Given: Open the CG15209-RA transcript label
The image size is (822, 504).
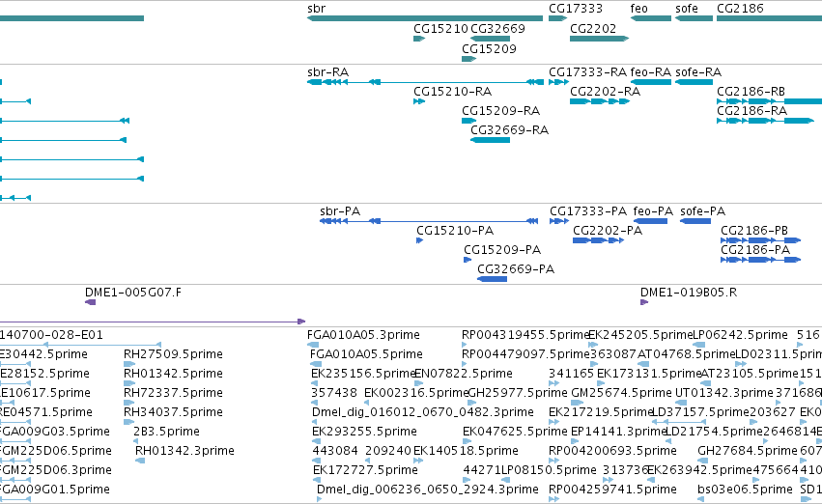Looking at the screenshot, I should 500,111.
